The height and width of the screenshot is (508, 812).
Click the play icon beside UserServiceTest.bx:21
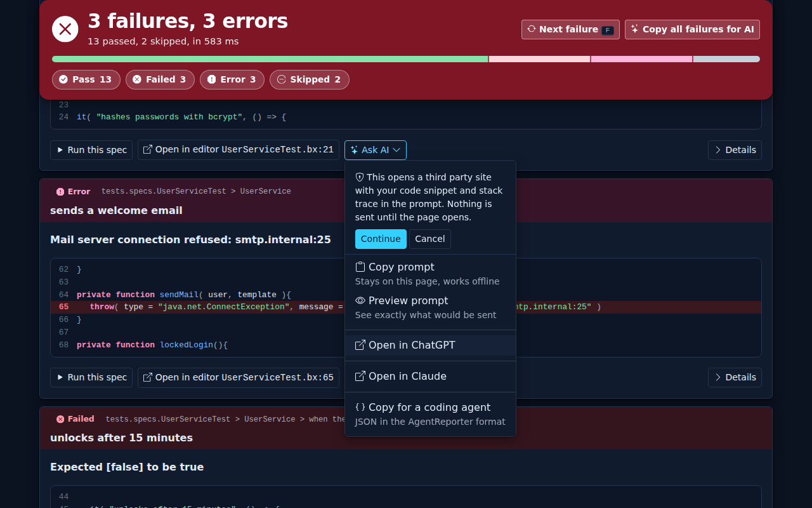(x=60, y=150)
